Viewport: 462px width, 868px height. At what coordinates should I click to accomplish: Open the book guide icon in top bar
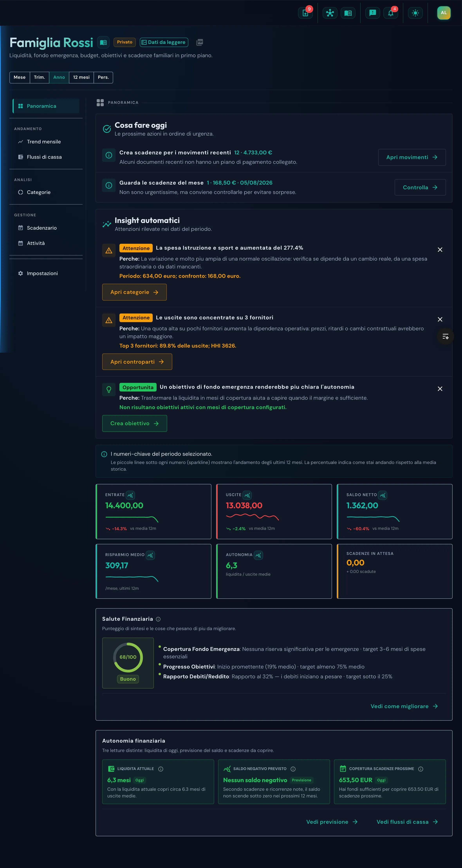coord(348,13)
